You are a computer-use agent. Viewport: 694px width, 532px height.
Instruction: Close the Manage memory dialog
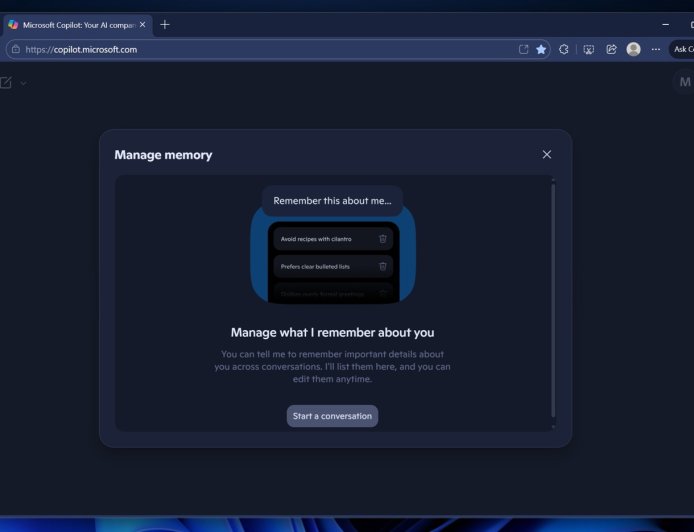pos(546,154)
